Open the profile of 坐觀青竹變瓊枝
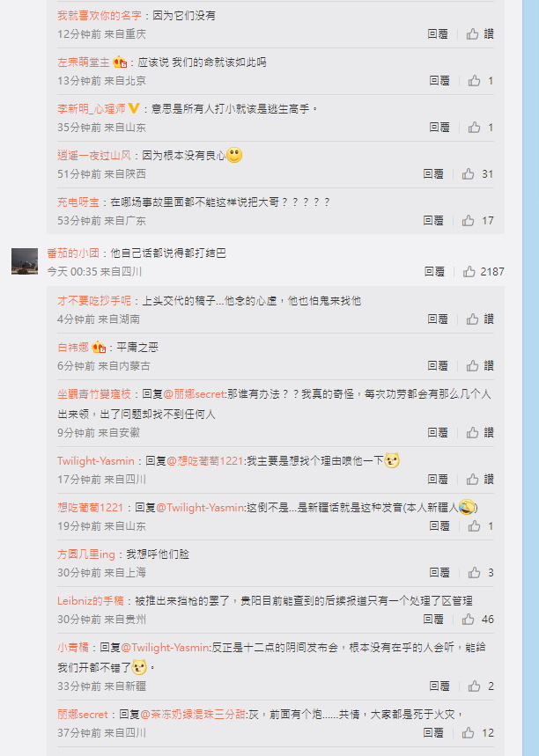Screen dimensions: 539x756 coord(94,394)
